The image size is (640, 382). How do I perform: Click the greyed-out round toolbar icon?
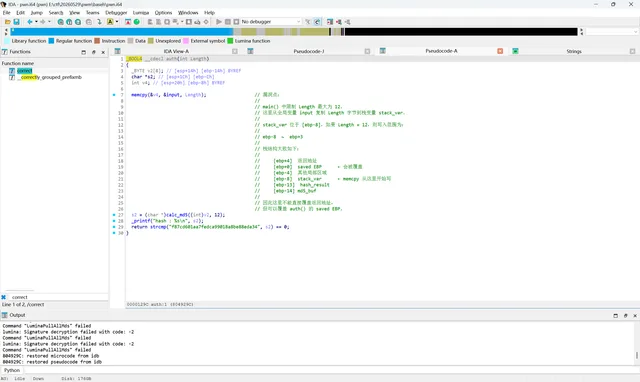click(x=89, y=22)
